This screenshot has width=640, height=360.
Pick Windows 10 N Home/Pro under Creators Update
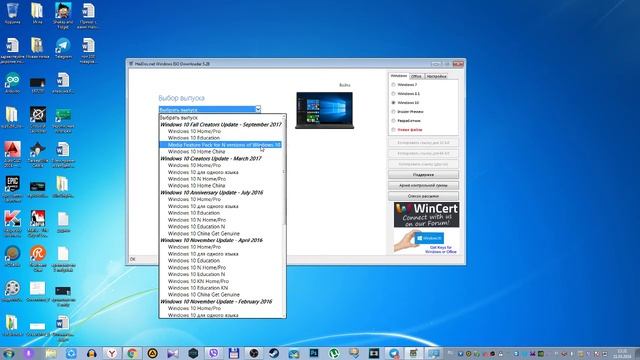(x=220, y=179)
